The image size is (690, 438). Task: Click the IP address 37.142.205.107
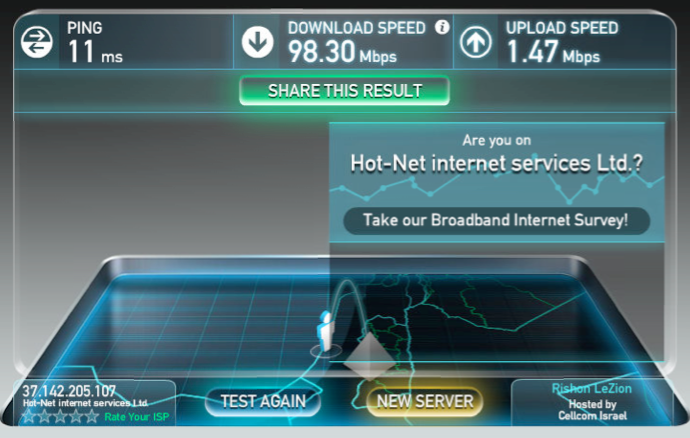coord(69,391)
